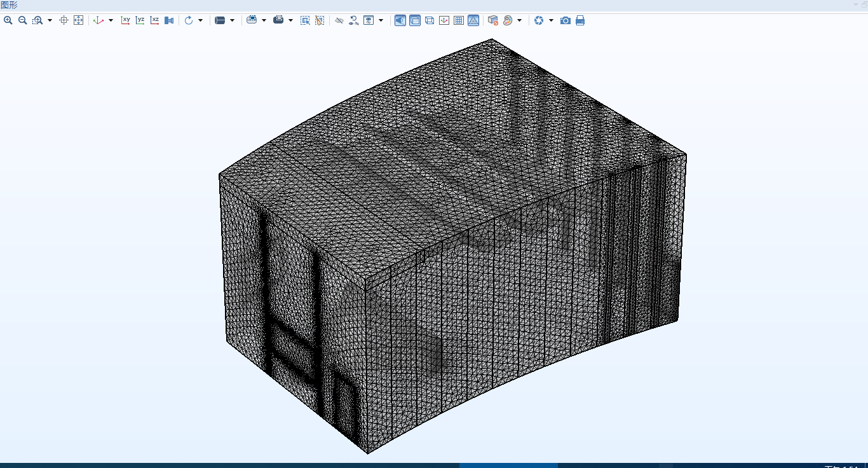Switch to the YZ plane view
The height and width of the screenshot is (468, 868).
[x=140, y=20]
